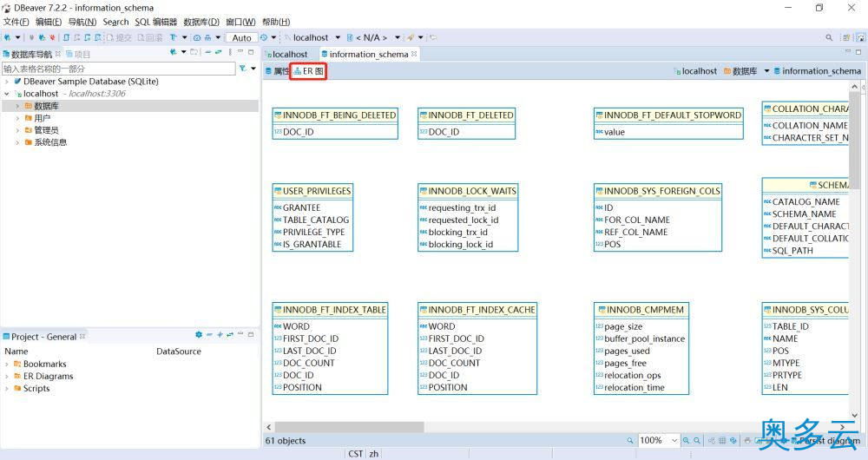
Task: Expand the Scripts folder
Action: (x=7, y=389)
